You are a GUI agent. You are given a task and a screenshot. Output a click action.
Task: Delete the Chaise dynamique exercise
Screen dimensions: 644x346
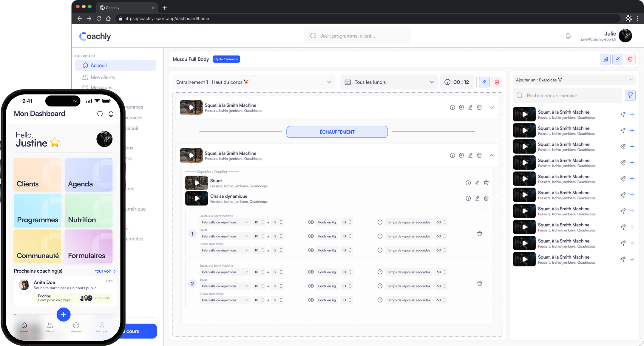(486, 198)
